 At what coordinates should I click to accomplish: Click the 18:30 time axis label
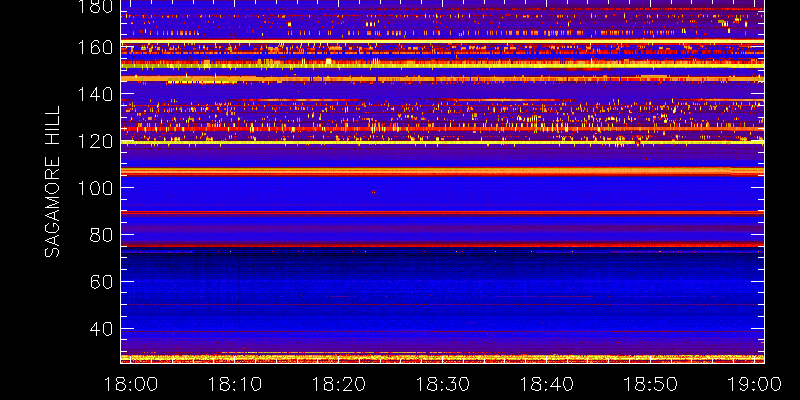443,384
